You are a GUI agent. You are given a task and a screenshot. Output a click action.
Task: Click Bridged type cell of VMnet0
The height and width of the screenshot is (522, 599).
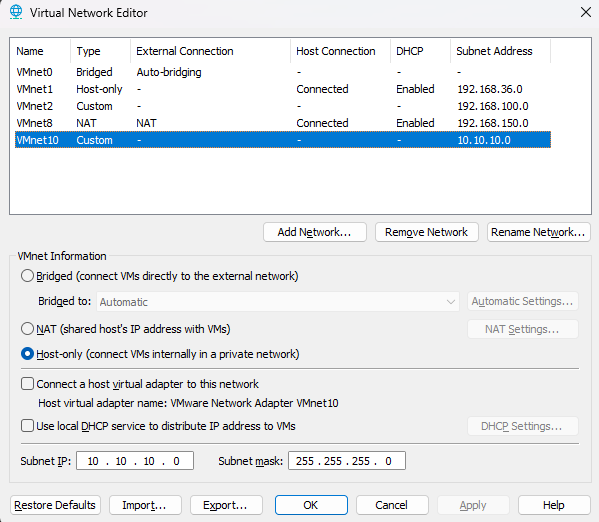(x=94, y=72)
